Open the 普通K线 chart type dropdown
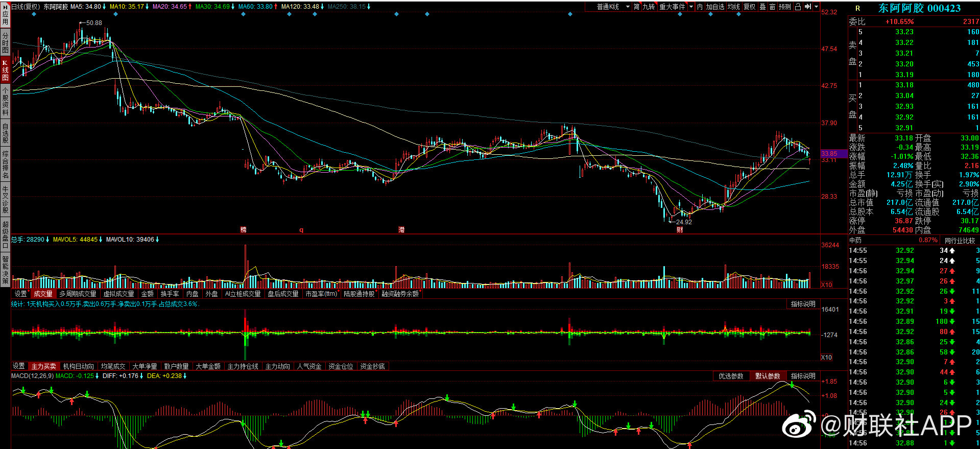 point(613,7)
